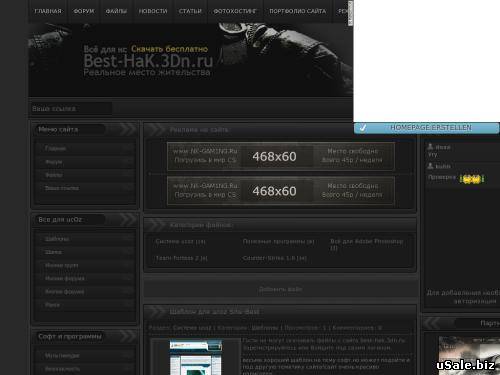Open the Шаблон для ucoz Site-Base entry title
The image size is (500, 375).
[214, 312]
